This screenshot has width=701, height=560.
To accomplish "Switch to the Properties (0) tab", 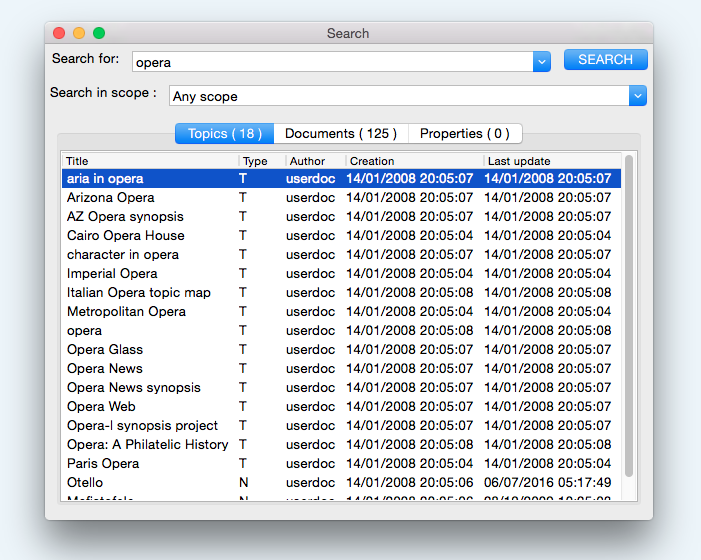I will (464, 134).
